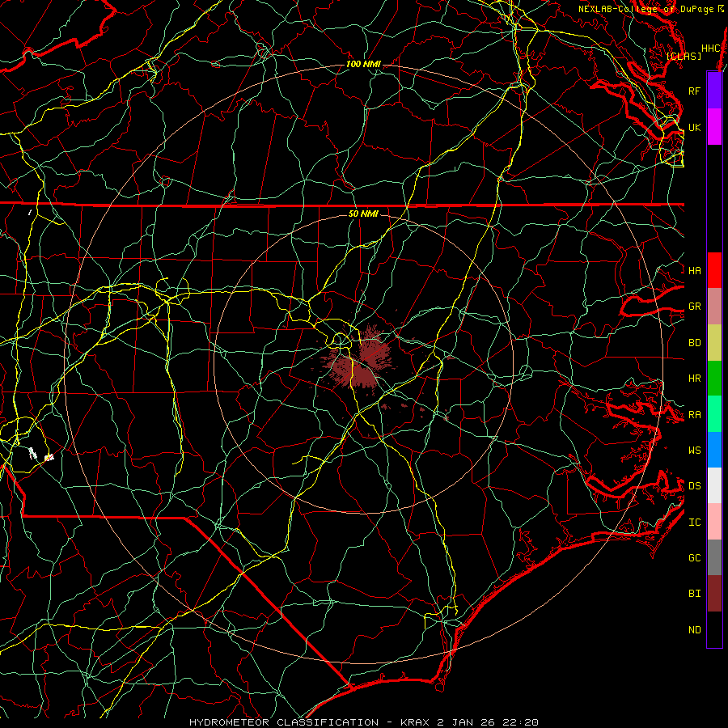Click the GC legend label
The height and width of the screenshot is (728, 728).
click(x=694, y=557)
